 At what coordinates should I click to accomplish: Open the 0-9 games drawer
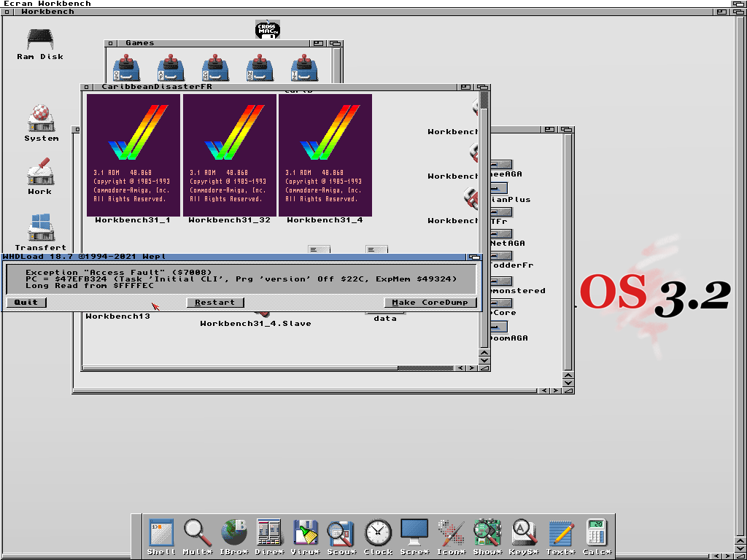tap(126, 68)
